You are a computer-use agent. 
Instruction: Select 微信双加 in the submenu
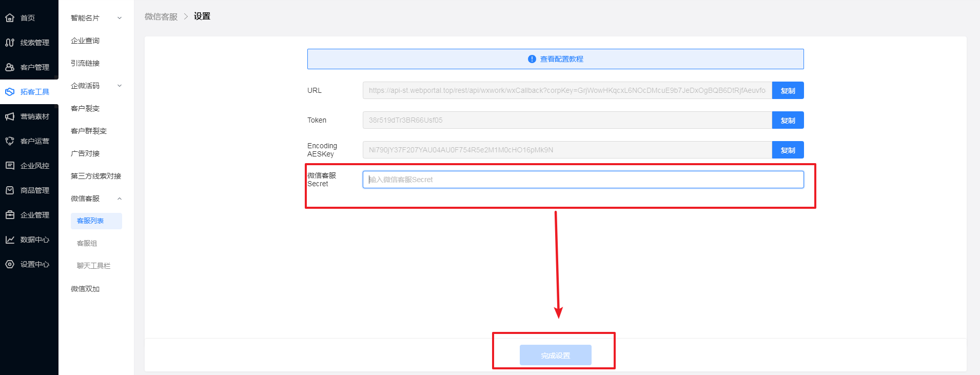pos(85,289)
